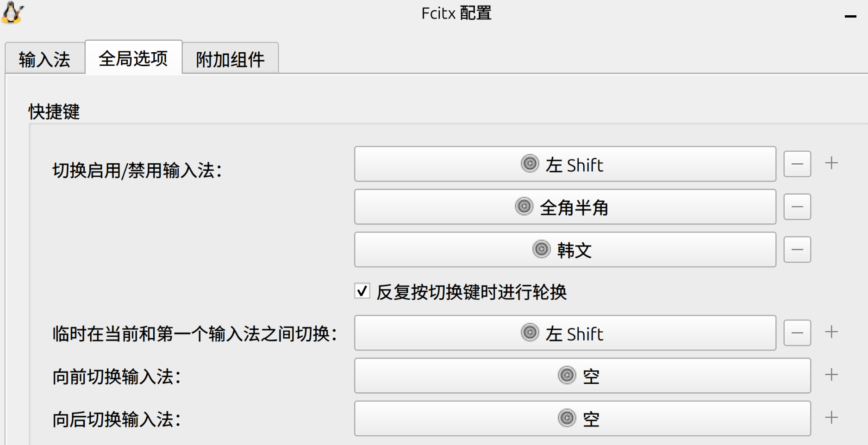Click minus next to the first 左 Shift hotkey

(x=797, y=164)
